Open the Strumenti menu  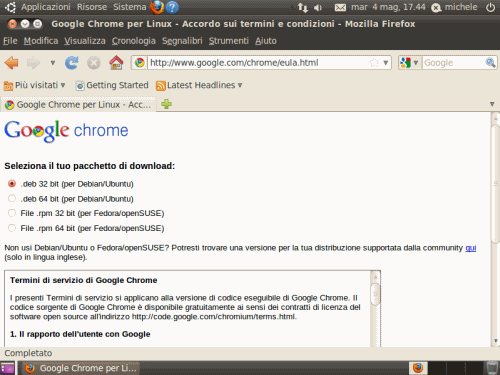click(x=229, y=41)
